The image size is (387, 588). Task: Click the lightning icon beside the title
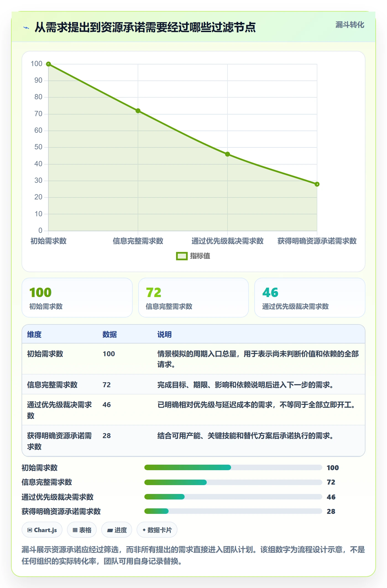(26, 28)
